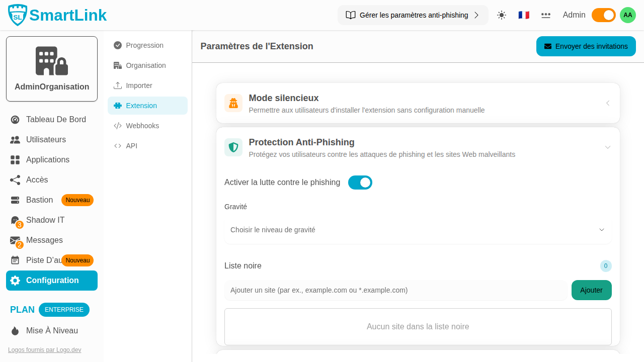Open the Webhooks settings tab
The width and height of the screenshot is (644, 362).
coord(142,126)
